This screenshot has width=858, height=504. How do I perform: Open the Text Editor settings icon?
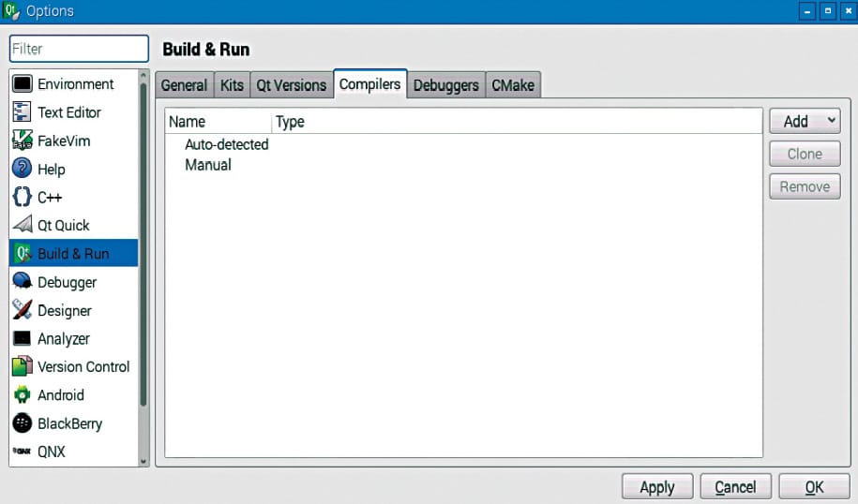23,112
